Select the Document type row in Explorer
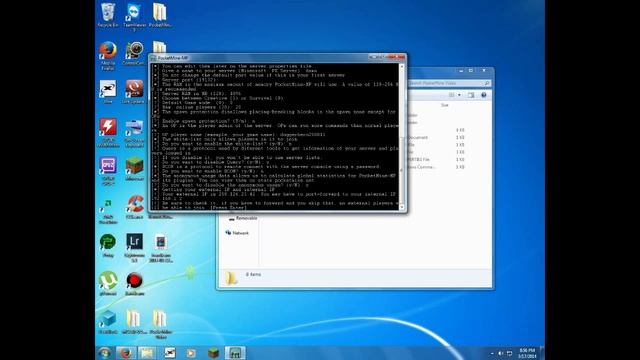The width and height of the screenshot is (640, 360). click(x=437, y=138)
